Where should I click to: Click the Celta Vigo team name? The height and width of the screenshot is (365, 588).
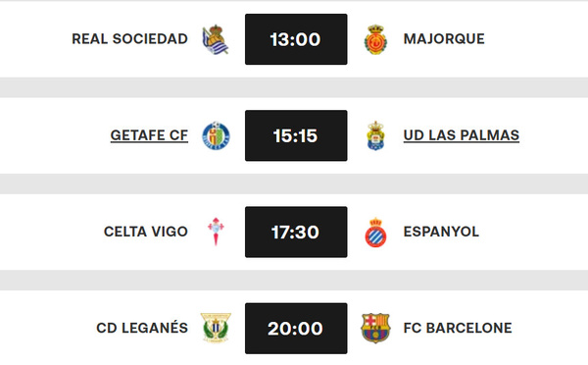[146, 232]
